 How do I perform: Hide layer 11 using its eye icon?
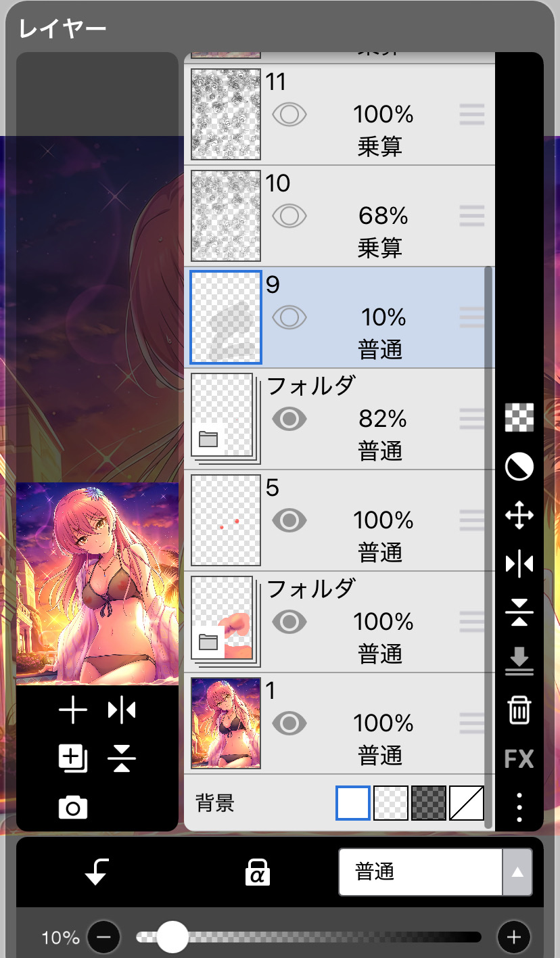click(x=289, y=114)
